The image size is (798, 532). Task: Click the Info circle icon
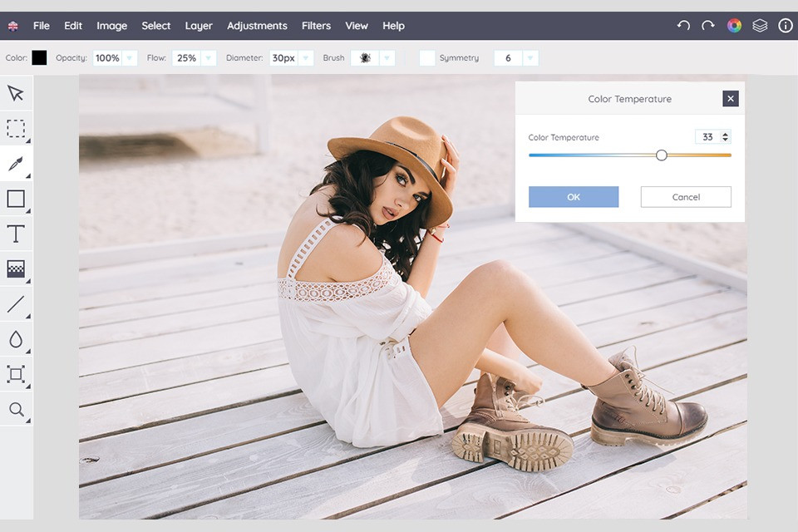tap(786, 26)
